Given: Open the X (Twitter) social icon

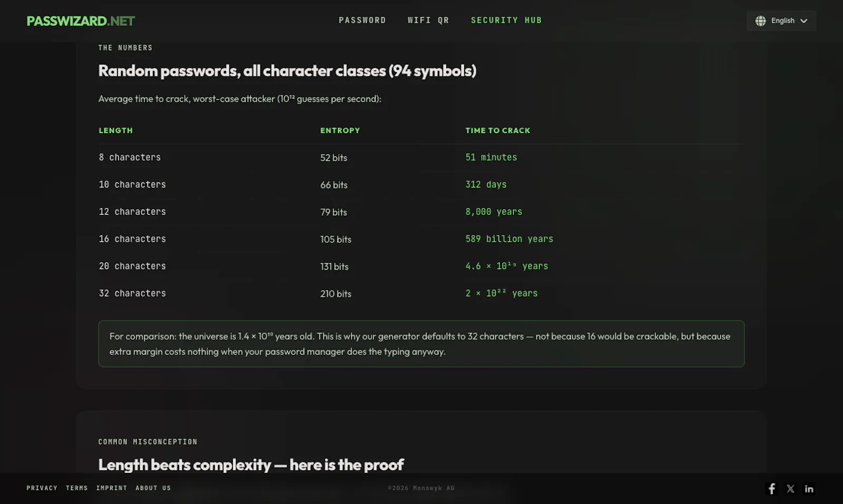Looking at the screenshot, I should (x=790, y=489).
